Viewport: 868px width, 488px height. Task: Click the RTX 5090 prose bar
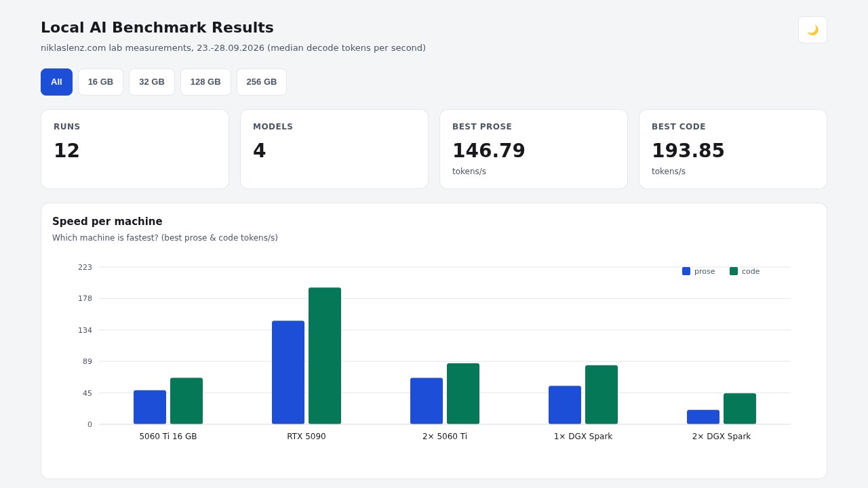tap(288, 372)
